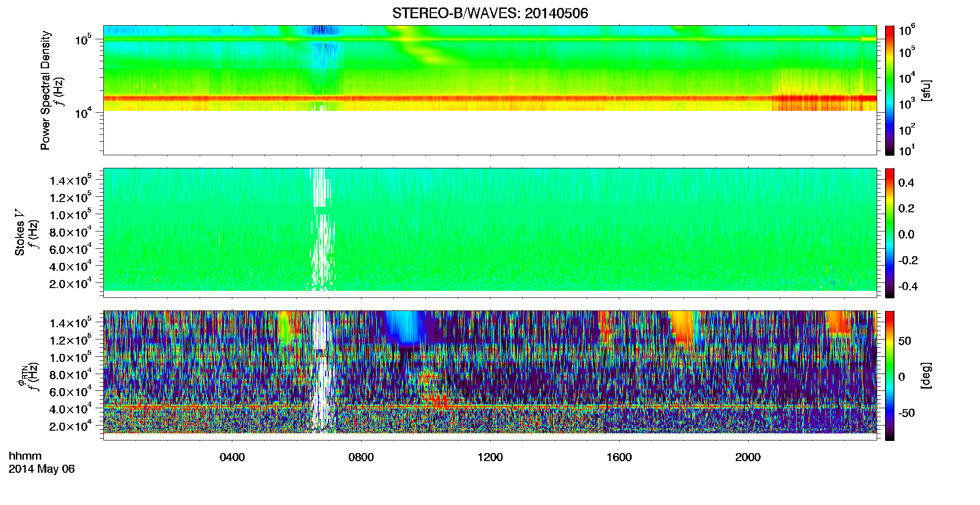Viewport: 980px width, 505px height.
Task: Click the red horizontal band in the top spectrogram
Action: click(x=490, y=99)
